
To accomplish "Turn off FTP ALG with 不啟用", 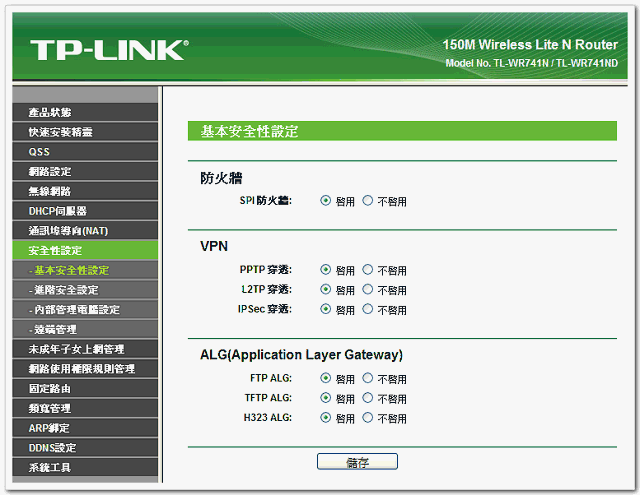I will 368,379.
